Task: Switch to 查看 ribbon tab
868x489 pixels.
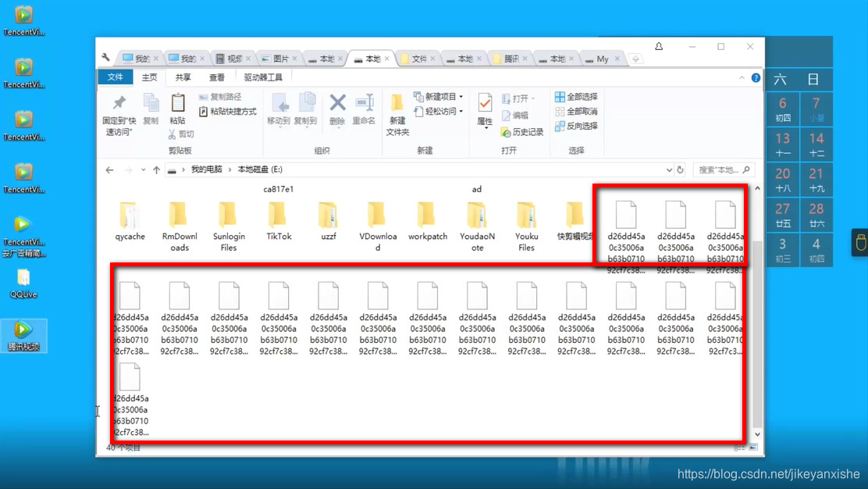Action: click(x=217, y=77)
